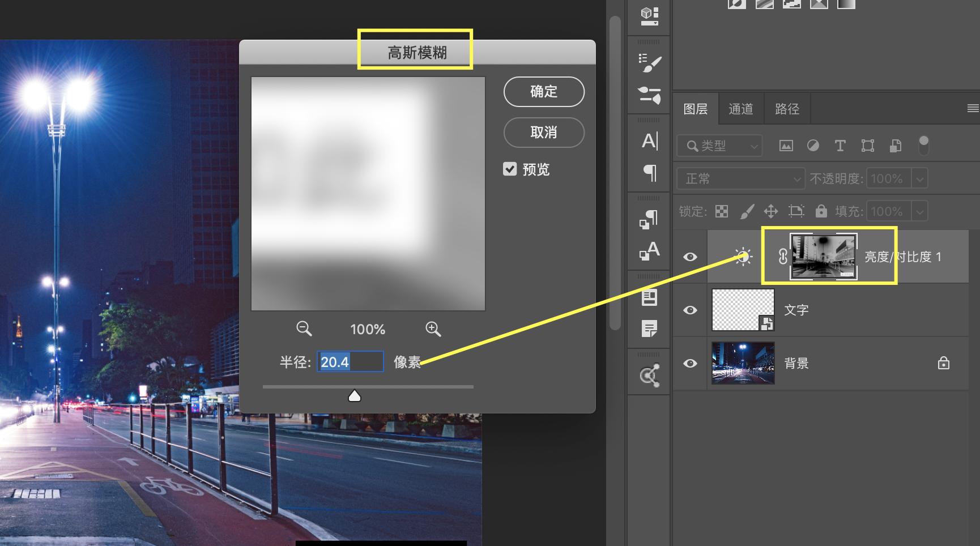The height and width of the screenshot is (546, 980).
Task: Click the 取消 button
Action: (x=543, y=132)
